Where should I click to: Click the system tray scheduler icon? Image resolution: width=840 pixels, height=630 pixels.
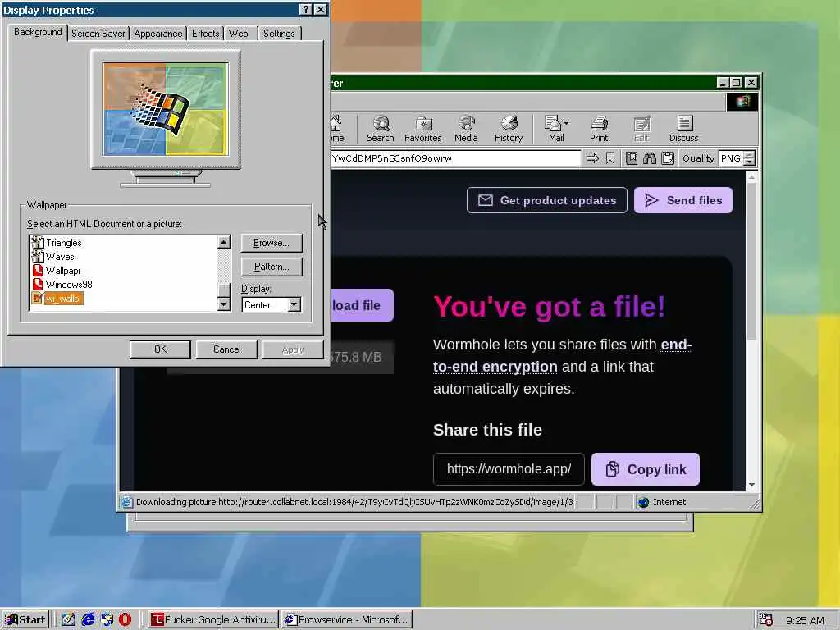[766, 620]
